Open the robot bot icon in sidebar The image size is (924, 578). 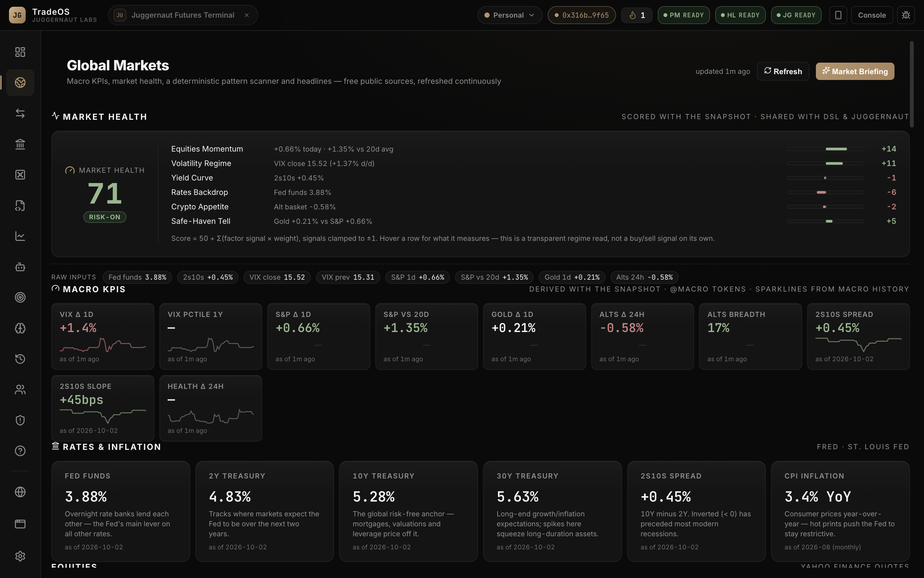[20, 267]
